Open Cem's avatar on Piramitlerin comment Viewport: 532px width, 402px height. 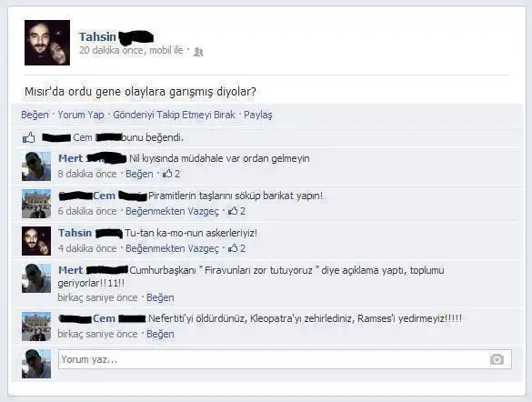click(36, 204)
